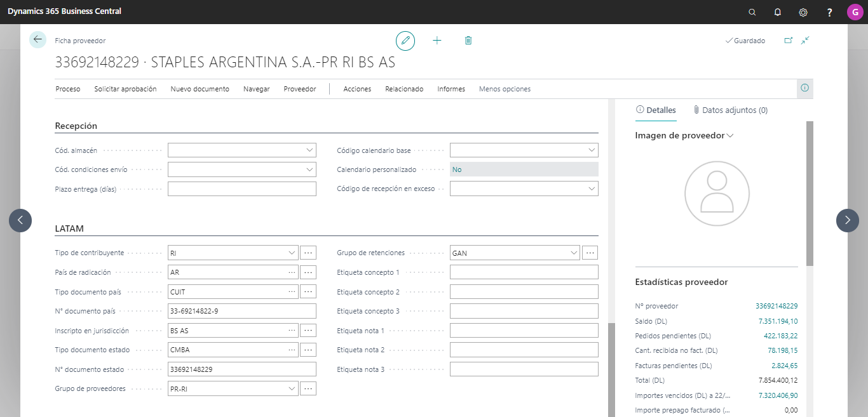Collapse the Imagen de proveedor section
This screenshot has height=417, width=868.
[684, 135]
